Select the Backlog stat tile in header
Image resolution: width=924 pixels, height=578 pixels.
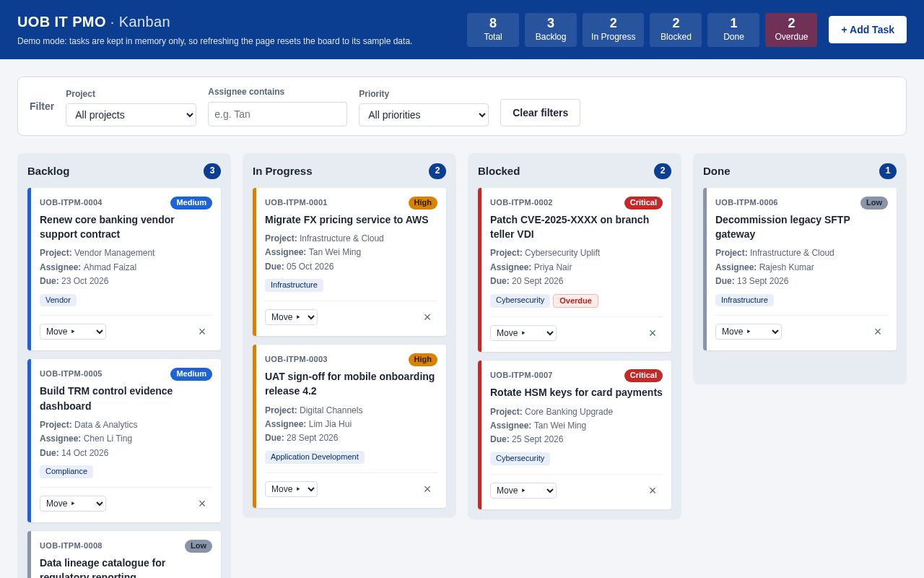[x=551, y=30]
